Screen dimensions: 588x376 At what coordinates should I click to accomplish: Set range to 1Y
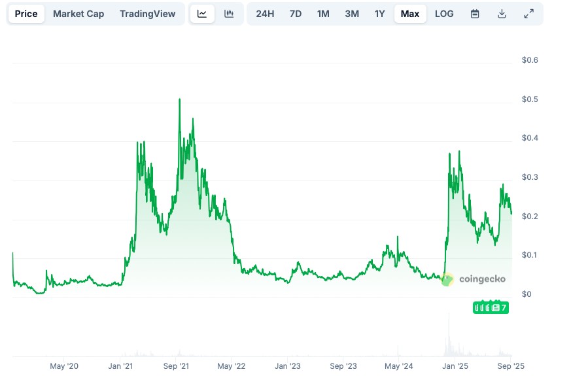click(379, 14)
